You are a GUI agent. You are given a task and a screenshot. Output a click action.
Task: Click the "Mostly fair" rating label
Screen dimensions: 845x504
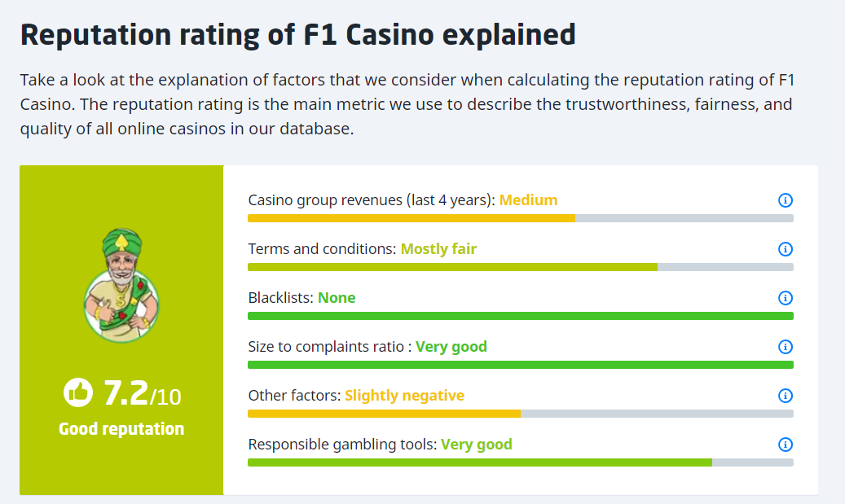coord(438,249)
